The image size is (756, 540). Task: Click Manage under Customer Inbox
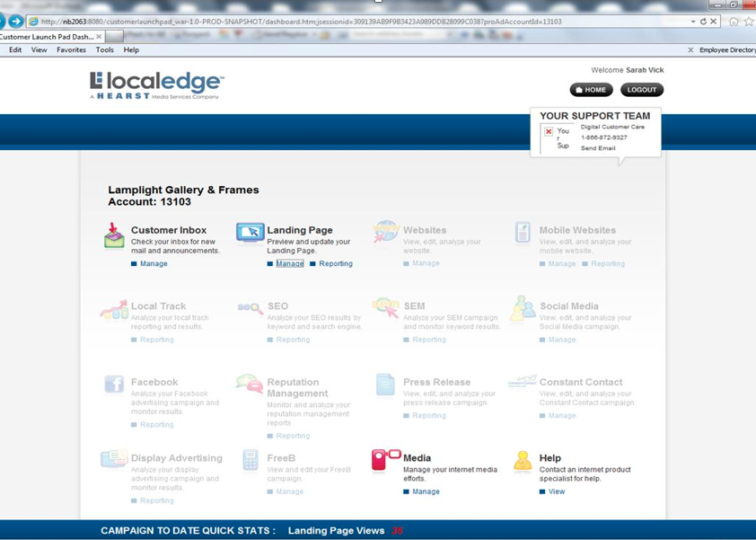[x=154, y=263]
